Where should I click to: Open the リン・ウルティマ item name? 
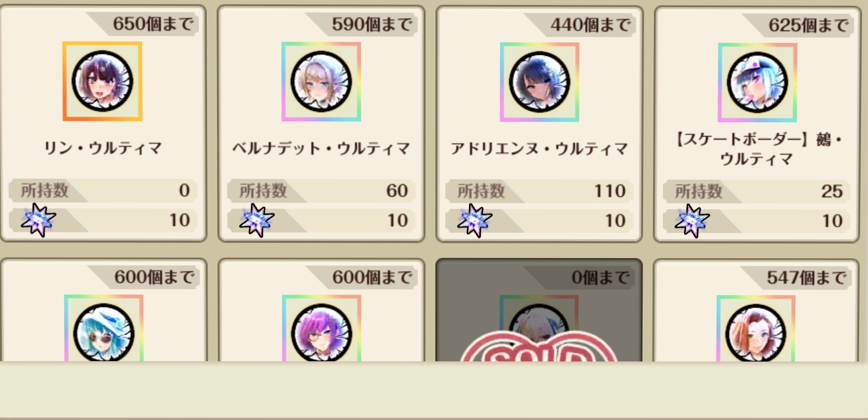click(x=103, y=148)
